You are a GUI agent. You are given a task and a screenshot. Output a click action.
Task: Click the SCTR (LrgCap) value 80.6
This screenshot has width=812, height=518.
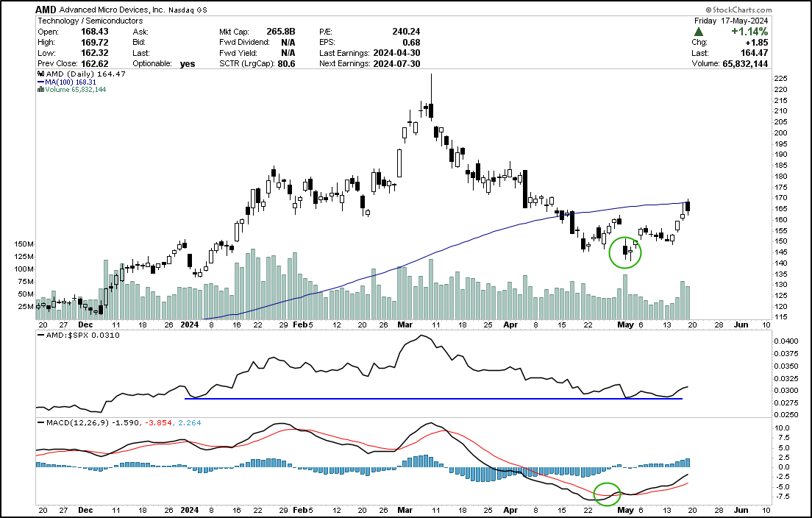[286, 64]
